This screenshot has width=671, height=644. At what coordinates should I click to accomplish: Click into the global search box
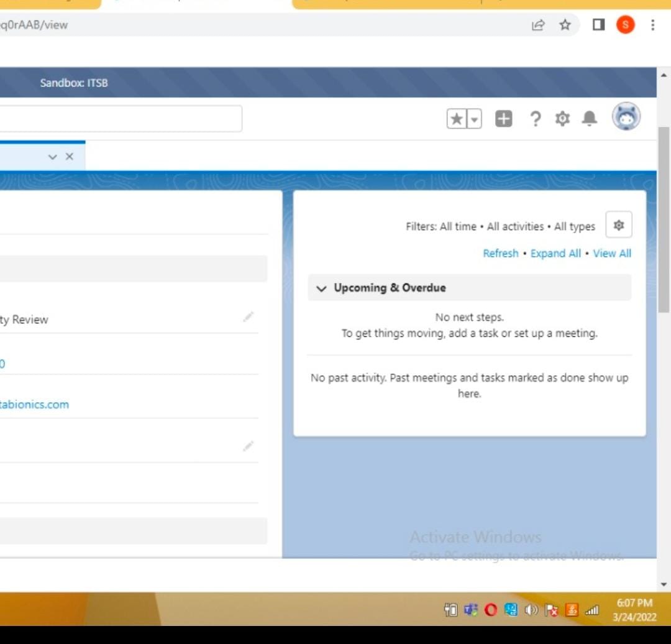tap(121, 118)
